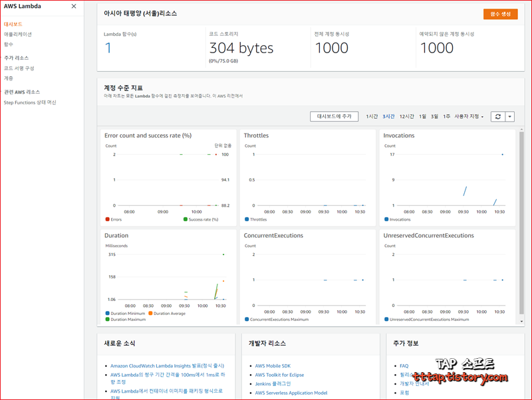The height and width of the screenshot is (400, 532).
Task: Toggle the Invocations legend swatch
Action: coord(386,219)
